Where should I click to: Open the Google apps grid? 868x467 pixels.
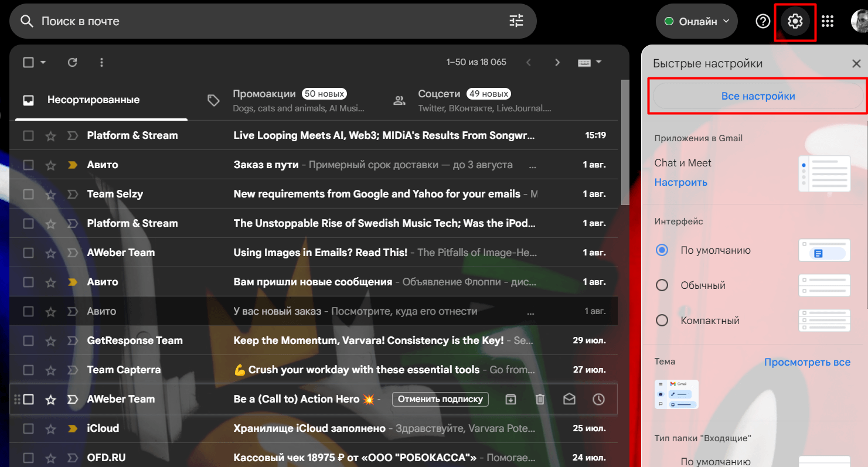tap(827, 22)
